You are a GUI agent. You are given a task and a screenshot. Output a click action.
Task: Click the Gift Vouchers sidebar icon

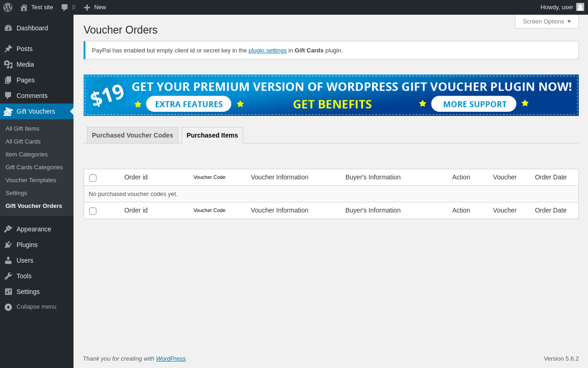coord(8,111)
